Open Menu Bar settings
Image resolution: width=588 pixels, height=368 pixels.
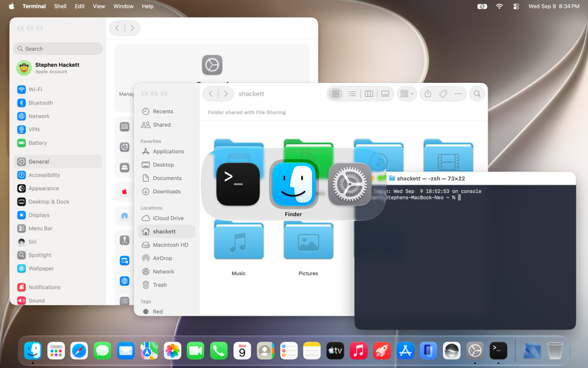[58, 229]
